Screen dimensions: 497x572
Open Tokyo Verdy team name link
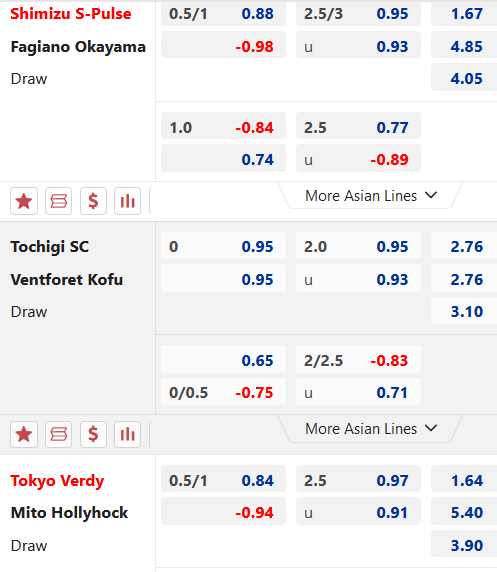pyautogui.click(x=57, y=481)
